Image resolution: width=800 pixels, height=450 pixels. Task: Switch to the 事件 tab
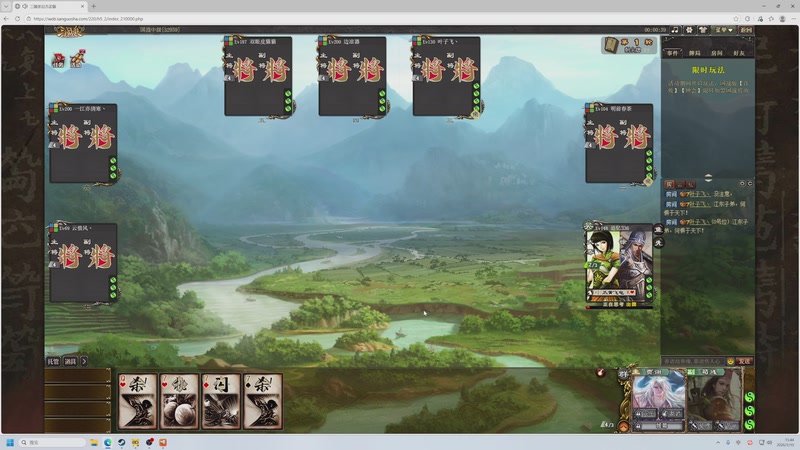pos(673,53)
